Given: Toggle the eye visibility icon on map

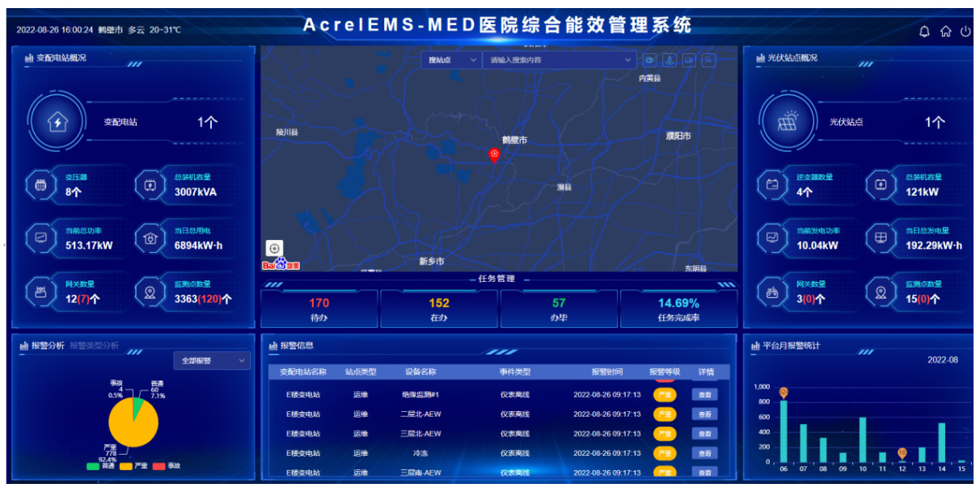Looking at the screenshot, I should coord(649,60).
